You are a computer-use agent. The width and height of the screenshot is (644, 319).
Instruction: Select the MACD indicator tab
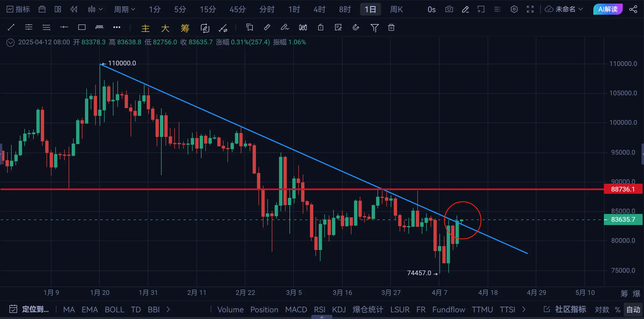(296, 310)
